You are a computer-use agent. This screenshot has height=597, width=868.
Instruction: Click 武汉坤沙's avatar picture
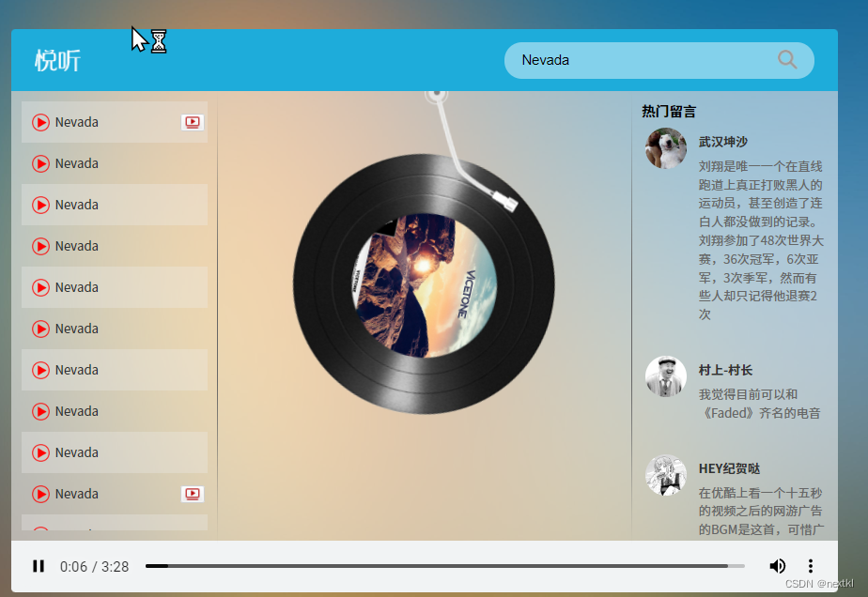coord(665,148)
